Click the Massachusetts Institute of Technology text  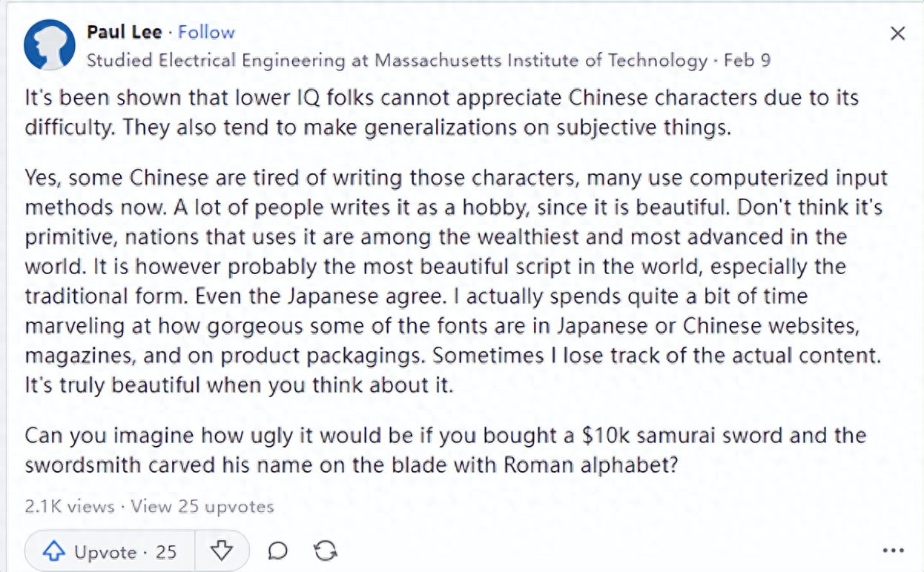point(541,60)
